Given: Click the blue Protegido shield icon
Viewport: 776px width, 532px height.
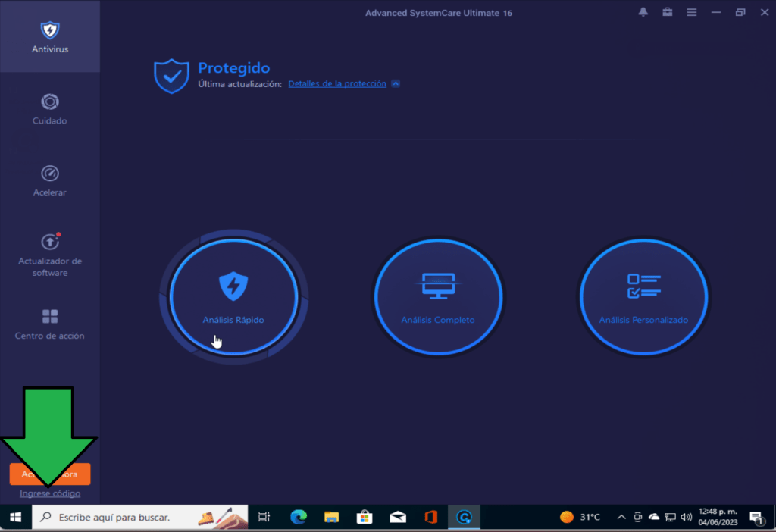Looking at the screenshot, I should pyautogui.click(x=171, y=77).
